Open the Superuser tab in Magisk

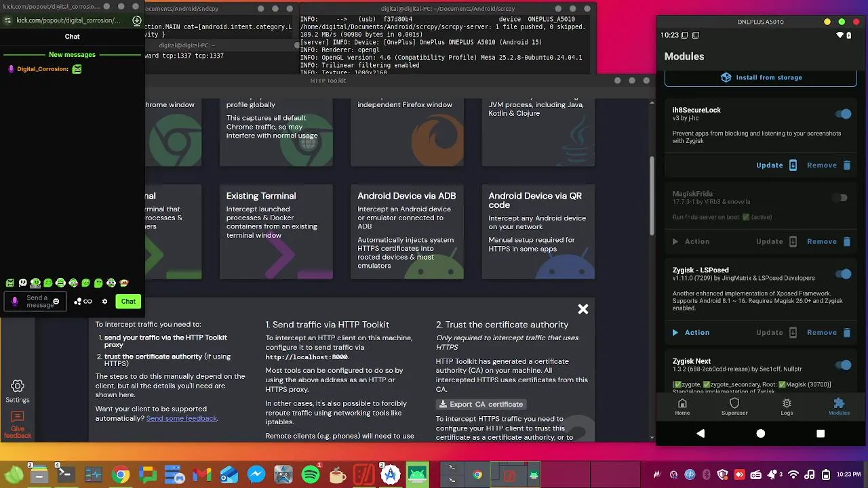[x=734, y=407]
